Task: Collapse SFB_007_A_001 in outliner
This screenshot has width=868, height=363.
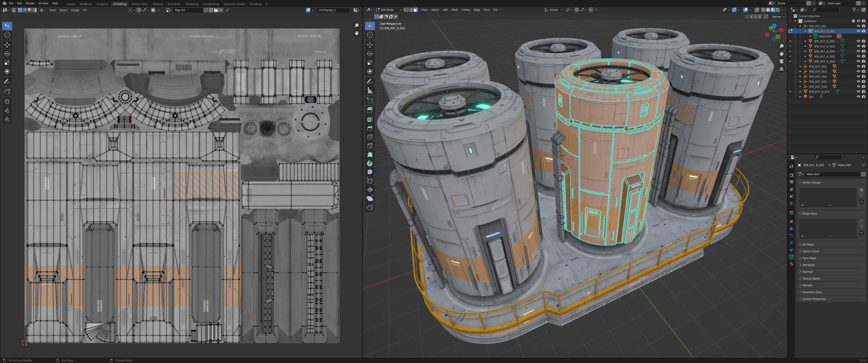Action: click(x=806, y=31)
